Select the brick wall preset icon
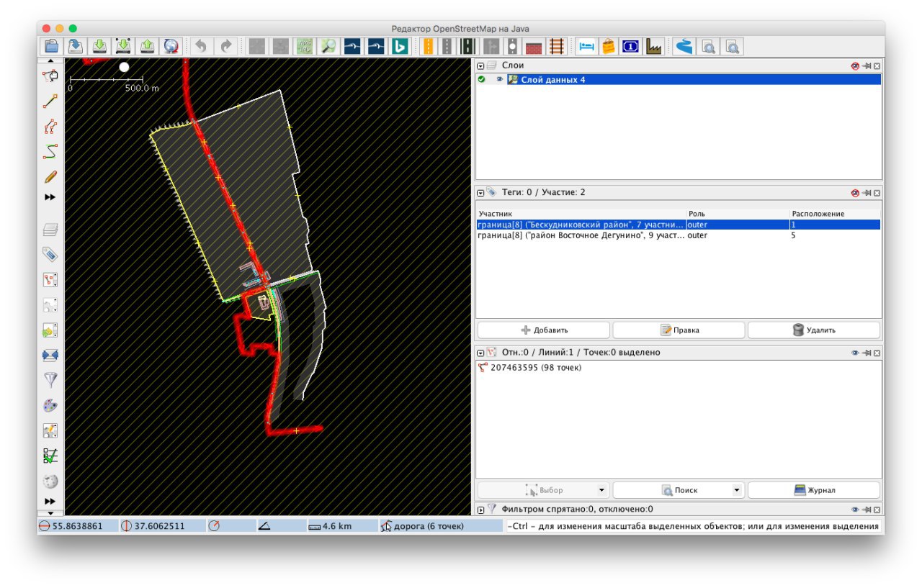 (533, 47)
